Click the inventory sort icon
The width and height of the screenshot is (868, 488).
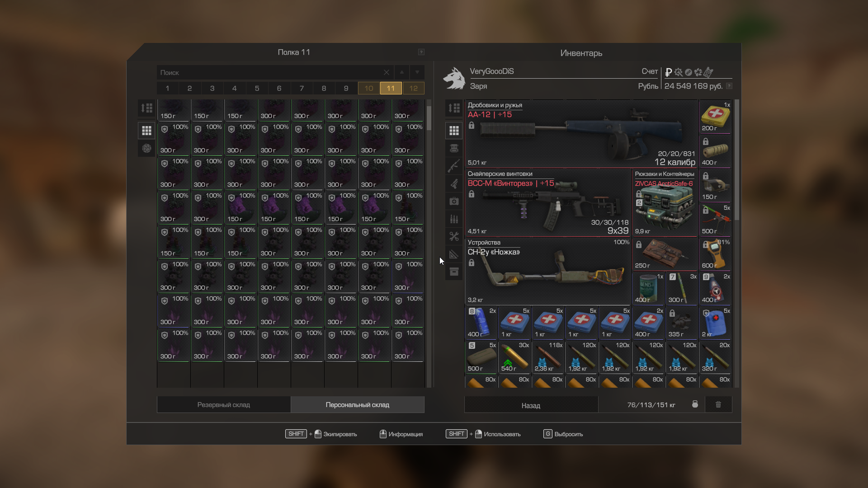454,108
